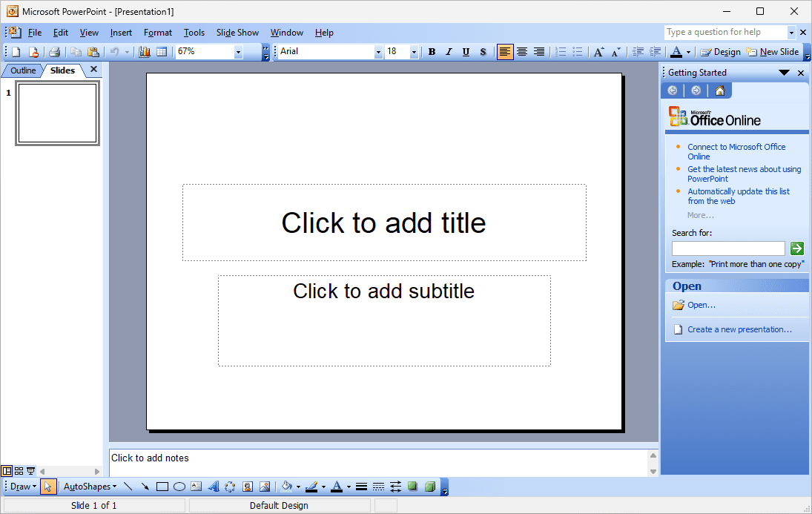Click the Design button
Screen dimensions: 812x514
coord(721,52)
